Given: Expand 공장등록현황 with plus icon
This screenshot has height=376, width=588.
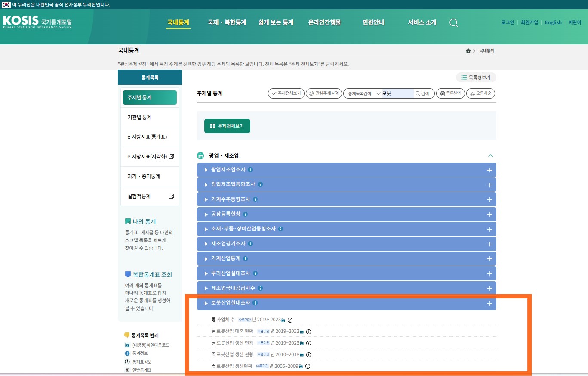Looking at the screenshot, I should point(489,214).
